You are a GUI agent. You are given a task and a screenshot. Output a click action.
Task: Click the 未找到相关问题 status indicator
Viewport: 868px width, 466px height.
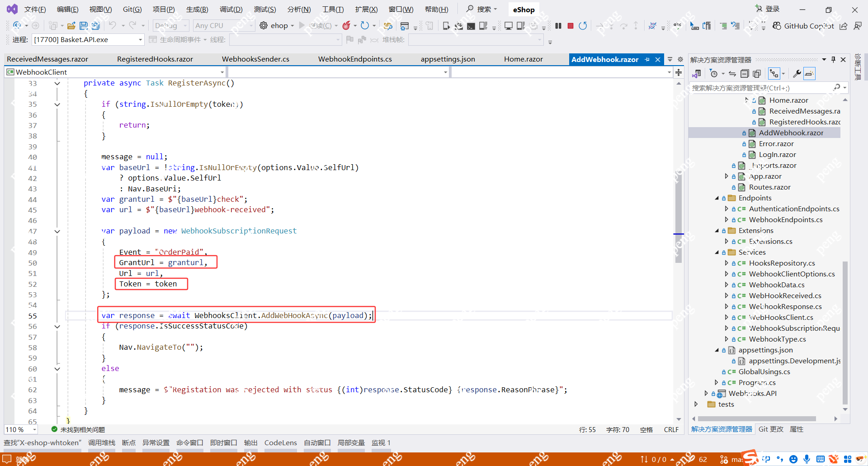(x=78, y=429)
